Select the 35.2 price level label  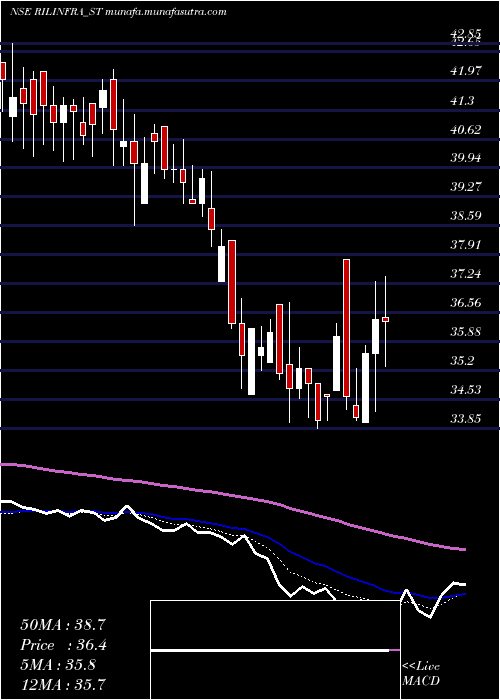pos(462,361)
